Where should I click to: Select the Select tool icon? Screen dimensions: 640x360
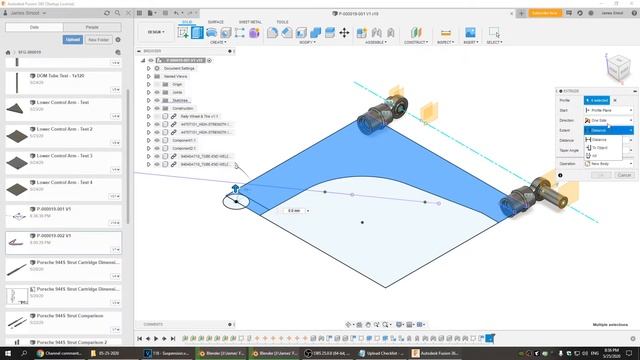click(x=494, y=32)
